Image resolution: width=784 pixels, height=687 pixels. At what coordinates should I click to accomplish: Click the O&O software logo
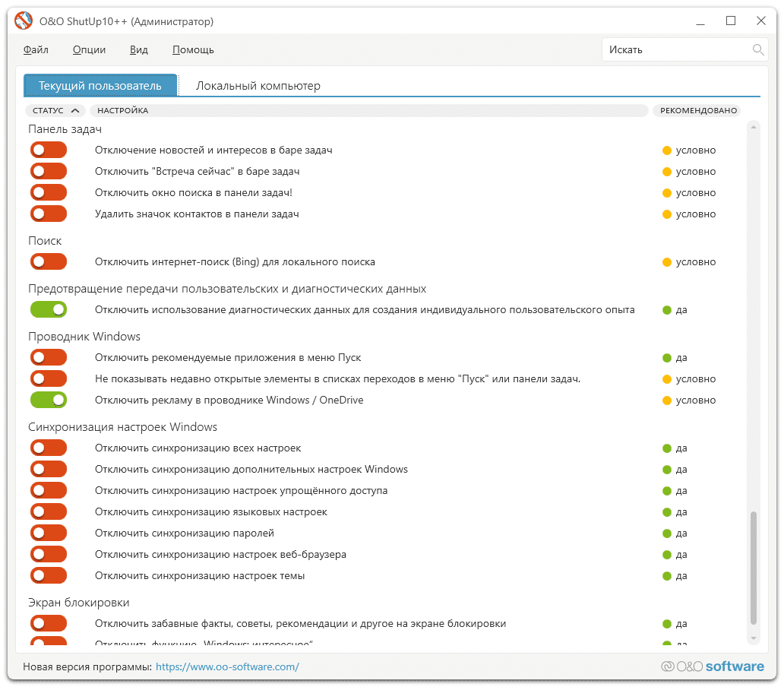click(713, 666)
